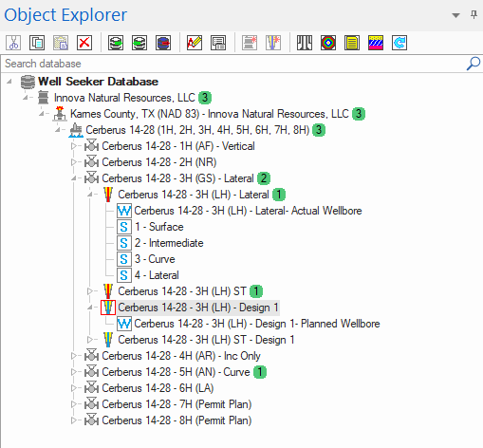
Task: Select Lateral- Actual Wellbore item
Action: [x=248, y=211]
